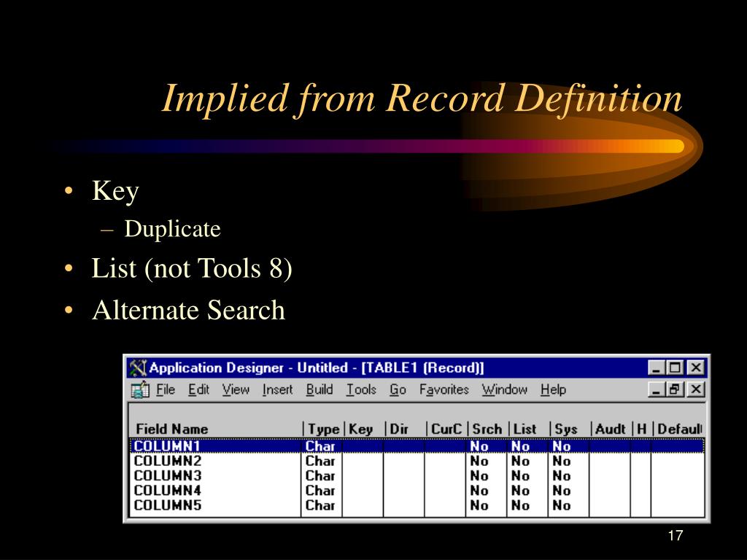The width and height of the screenshot is (747, 560).
Task: Click the Char type cell for COLUMN4
Action: (x=320, y=491)
